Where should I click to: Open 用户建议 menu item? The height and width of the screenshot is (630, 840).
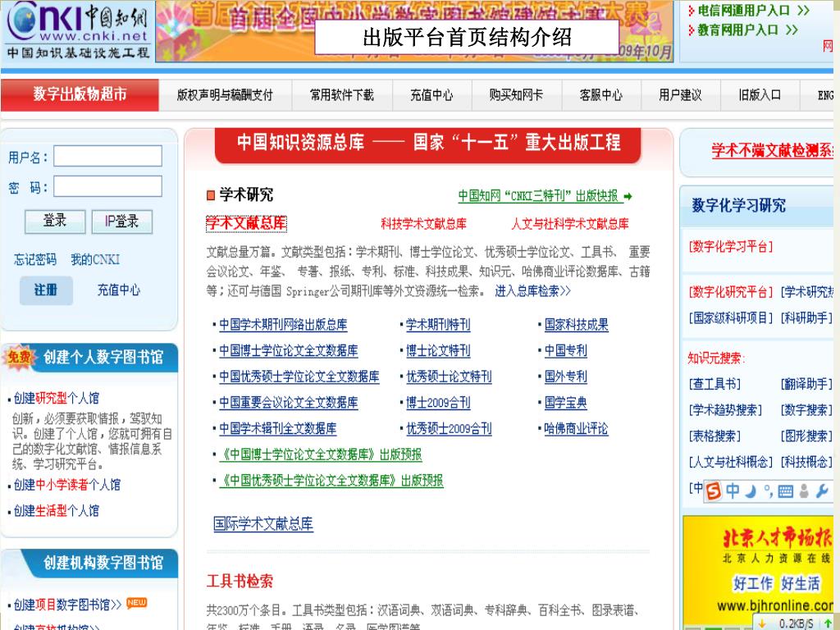click(x=680, y=95)
